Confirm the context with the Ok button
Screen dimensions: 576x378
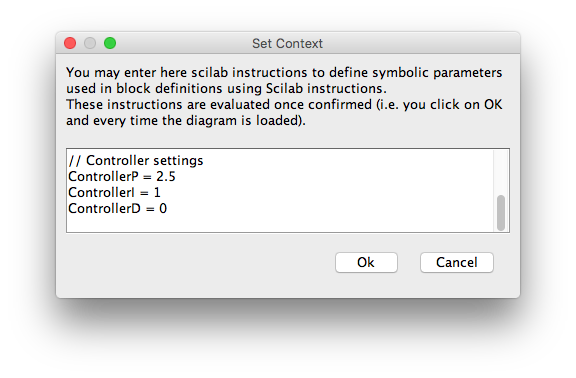tap(366, 262)
